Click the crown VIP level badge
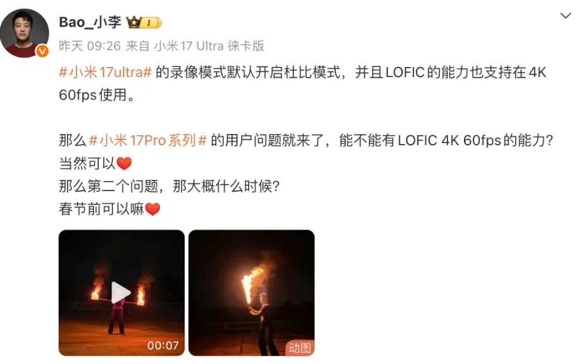 [x=143, y=22]
